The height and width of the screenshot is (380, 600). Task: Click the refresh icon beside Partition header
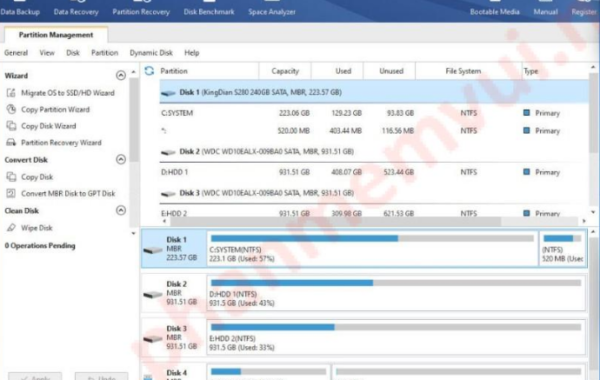[x=149, y=71]
